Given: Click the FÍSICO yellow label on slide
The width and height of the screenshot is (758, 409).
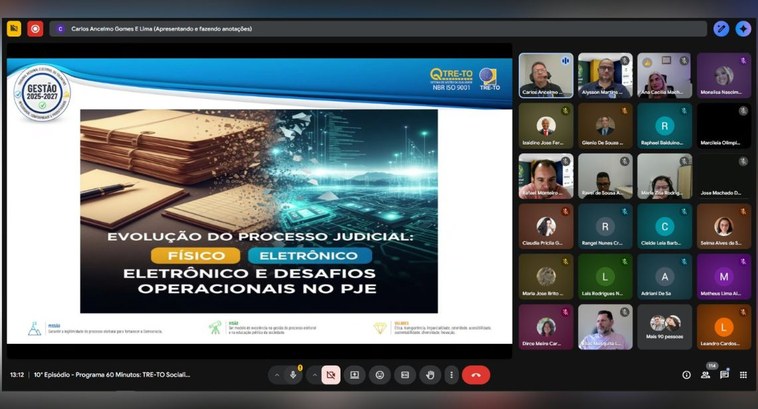Looking at the screenshot, I should (x=196, y=255).
